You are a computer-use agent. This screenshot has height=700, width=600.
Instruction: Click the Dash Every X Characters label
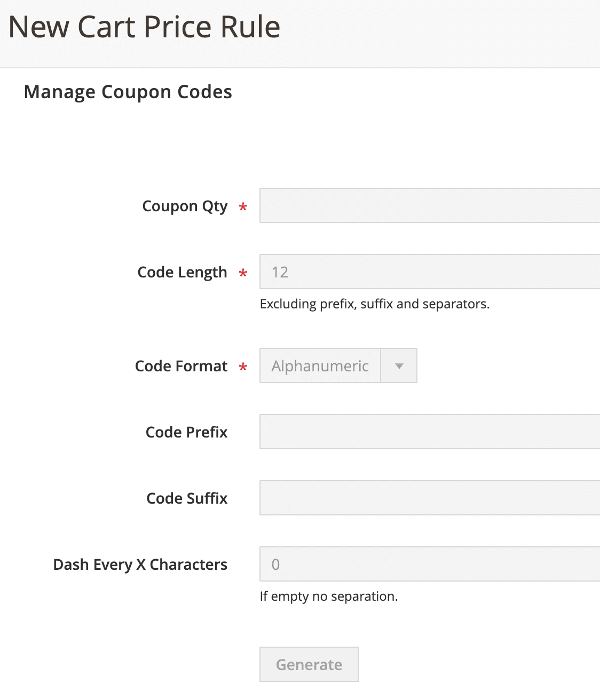click(x=140, y=564)
